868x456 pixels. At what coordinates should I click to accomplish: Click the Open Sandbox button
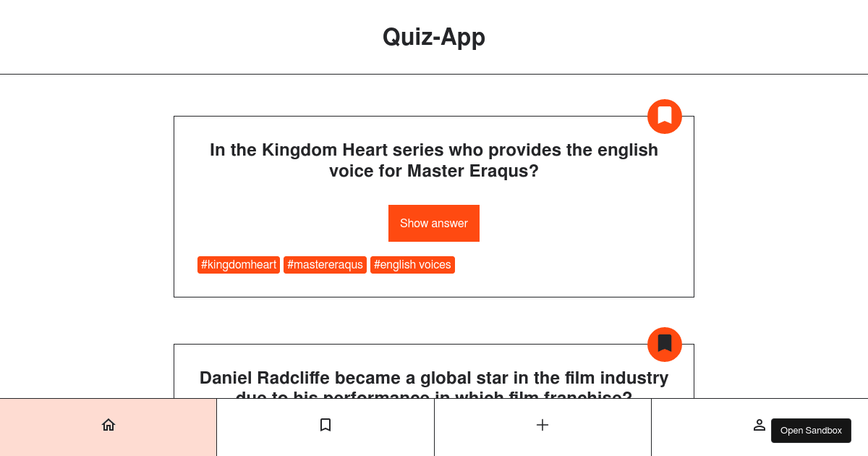(810, 430)
